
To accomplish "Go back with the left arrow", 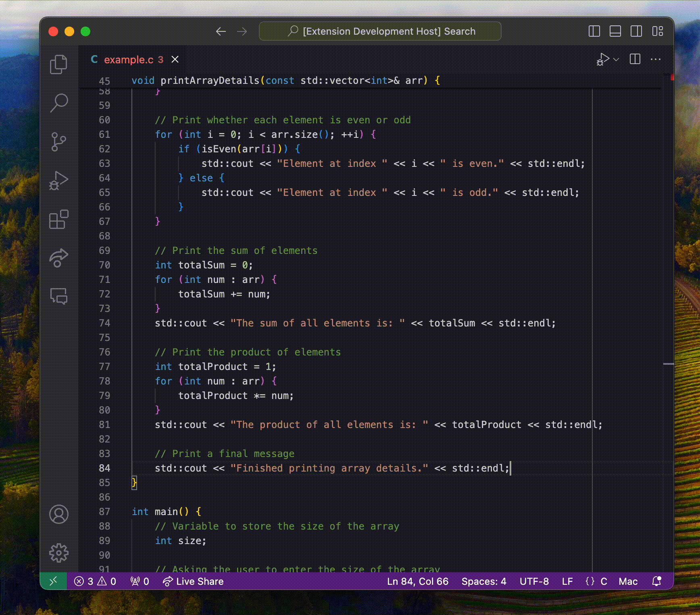I will 221,31.
